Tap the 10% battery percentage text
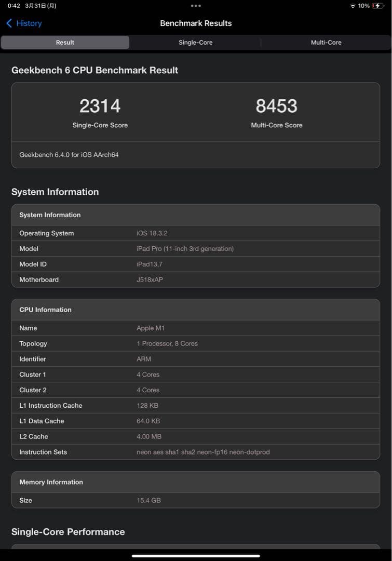The image size is (392, 561). (364, 6)
